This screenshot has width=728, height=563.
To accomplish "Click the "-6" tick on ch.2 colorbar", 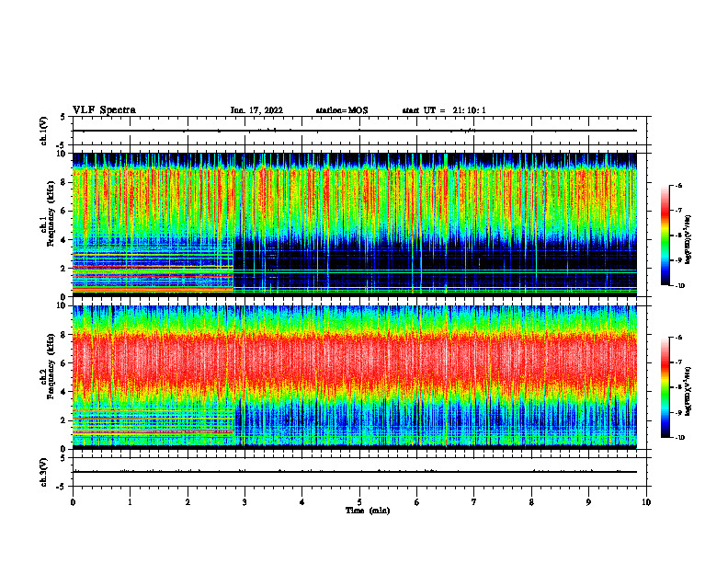I will coord(678,338).
